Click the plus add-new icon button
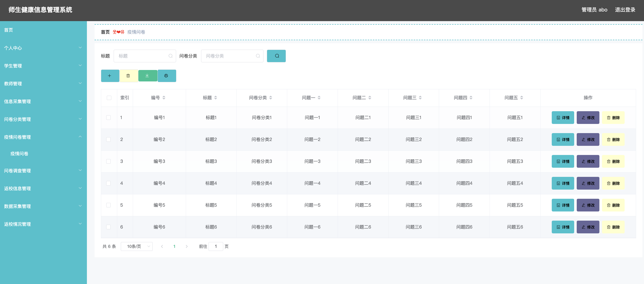644x284 pixels. (x=110, y=76)
